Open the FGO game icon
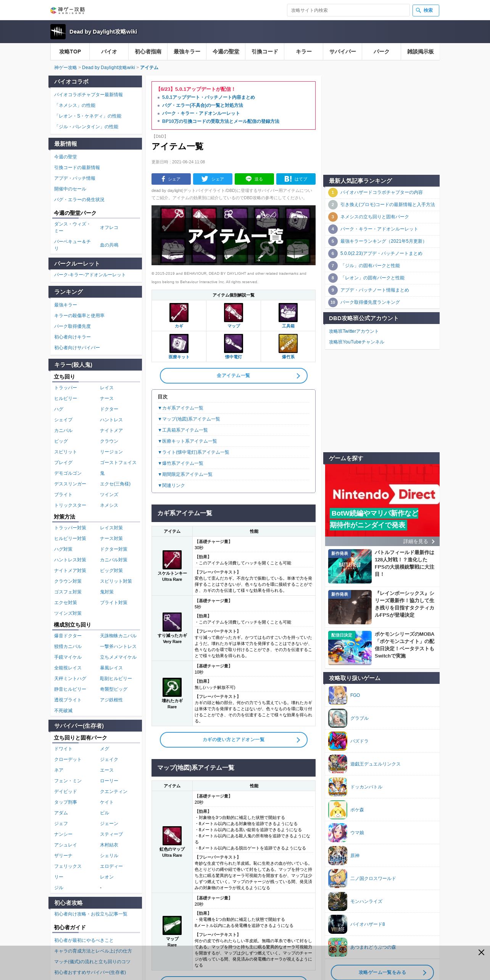490x980 pixels. [338, 695]
